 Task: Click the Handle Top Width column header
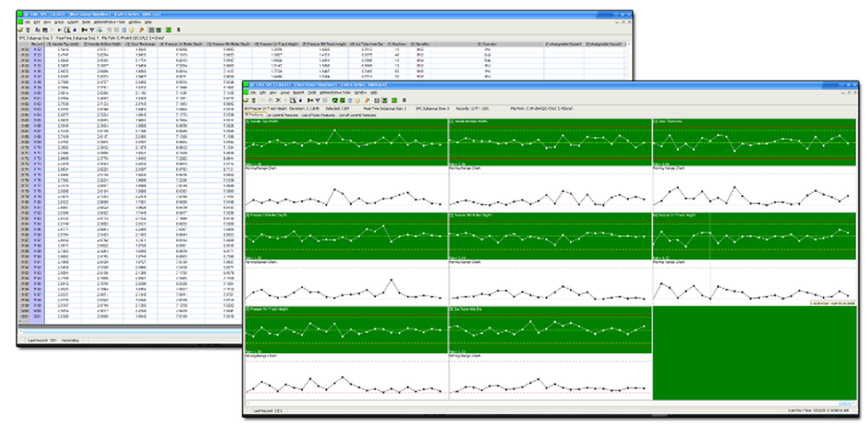point(62,43)
